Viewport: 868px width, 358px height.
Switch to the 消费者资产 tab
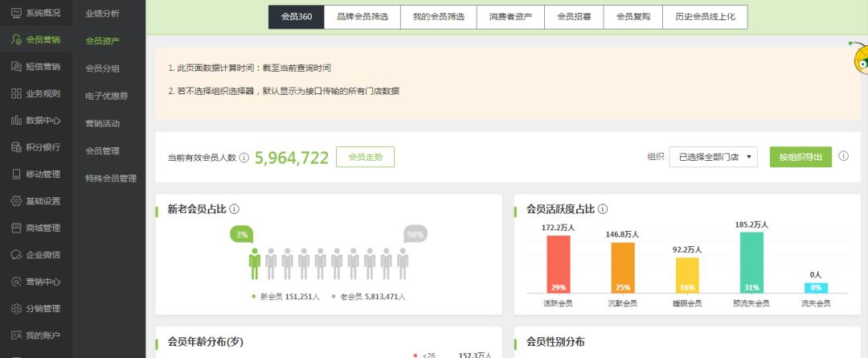click(510, 17)
